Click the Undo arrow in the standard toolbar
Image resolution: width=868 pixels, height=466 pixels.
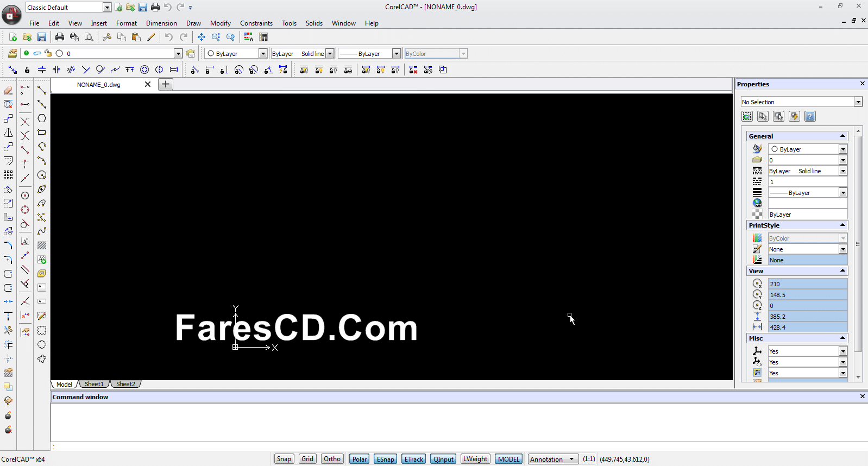169,37
